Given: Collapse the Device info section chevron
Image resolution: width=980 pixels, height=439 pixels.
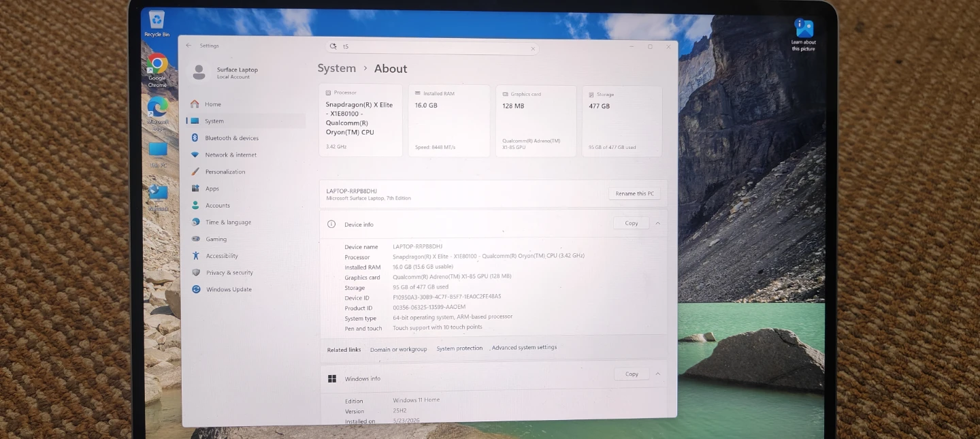Looking at the screenshot, I should point(658,223).
